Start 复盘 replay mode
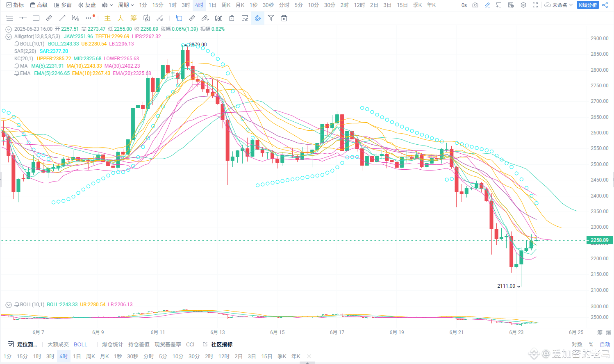 click(87, 5)
